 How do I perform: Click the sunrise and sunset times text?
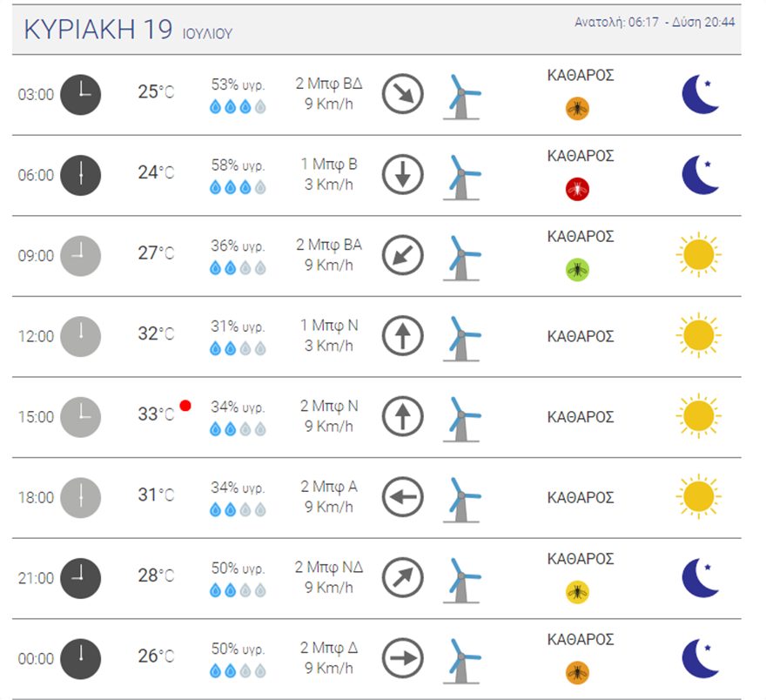[655, 23]
